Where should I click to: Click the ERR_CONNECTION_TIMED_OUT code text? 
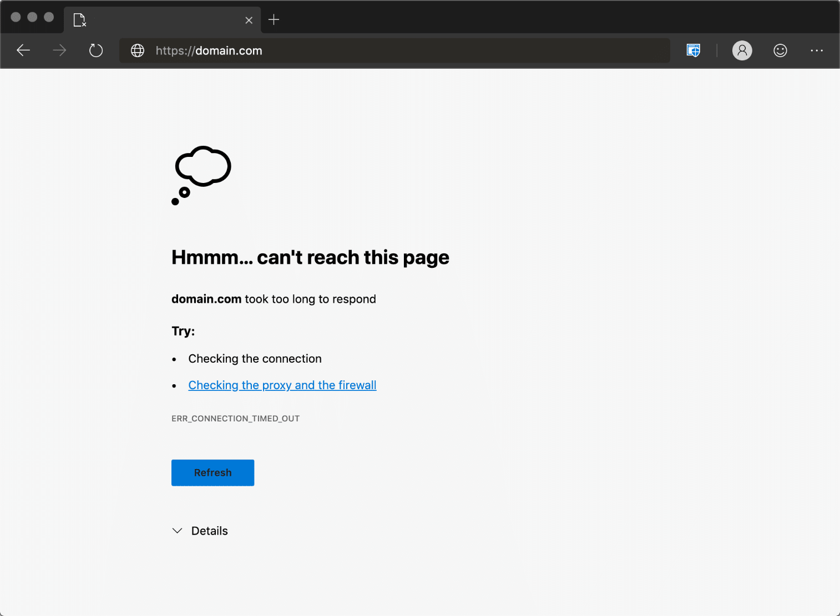tap(235, 419)
